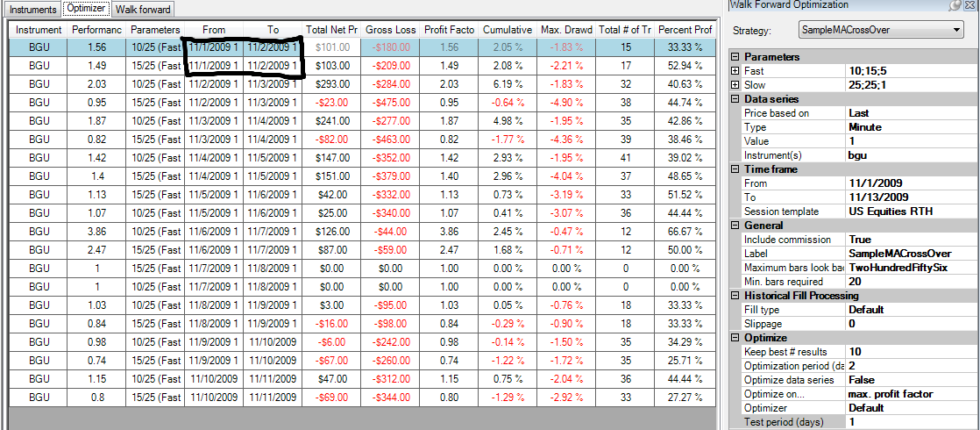Expand the Slow parameter row
Viewport: 980px width, 430px height.
click(x=735, y=85)
